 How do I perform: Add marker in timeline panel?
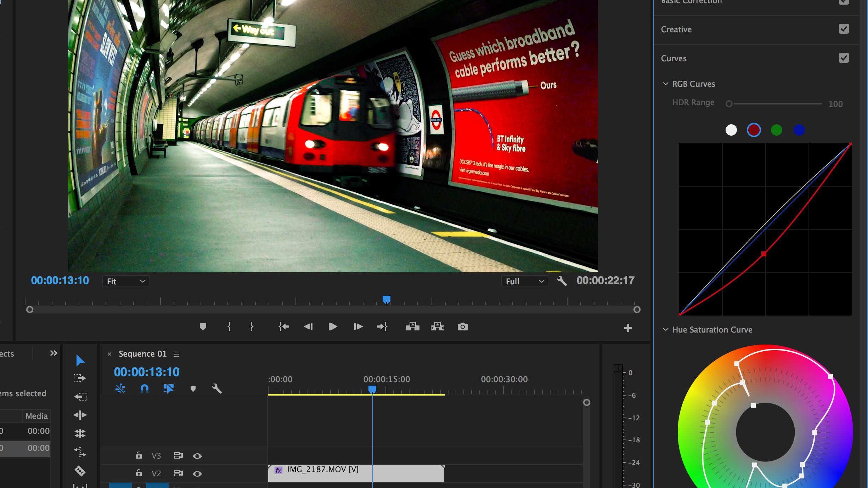pos(193,388)
